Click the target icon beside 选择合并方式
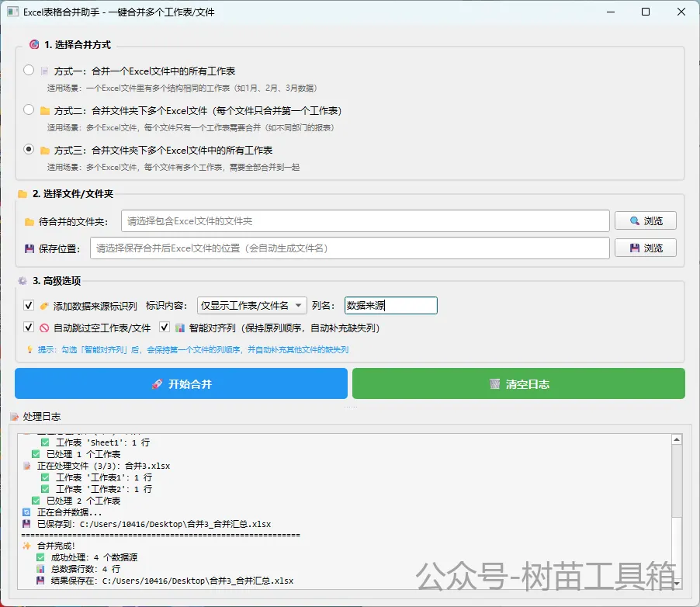 (34, 44)
